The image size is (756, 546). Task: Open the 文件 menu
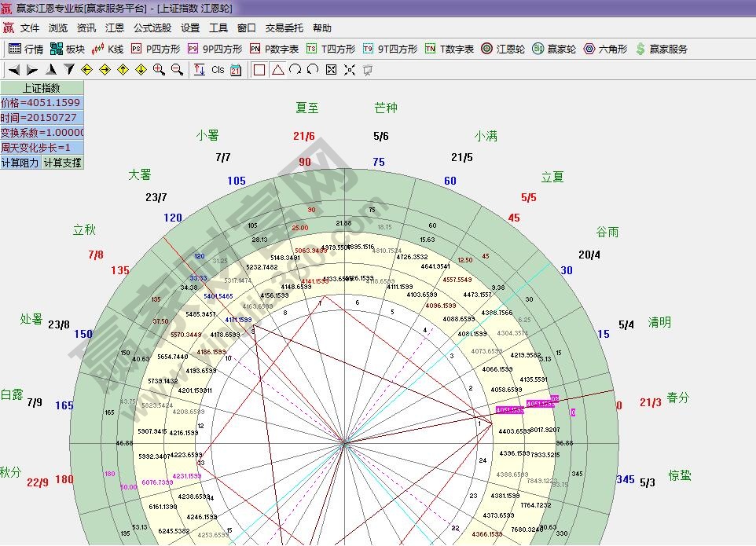pos(30,27)
